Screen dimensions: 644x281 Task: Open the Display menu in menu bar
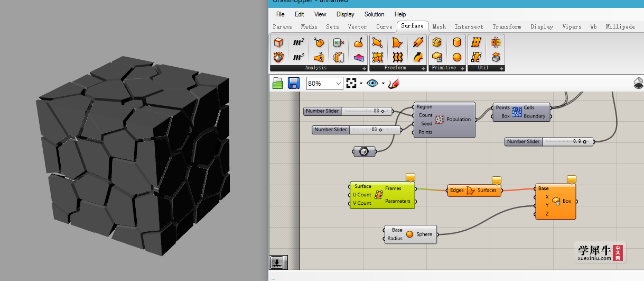(346, 14)
